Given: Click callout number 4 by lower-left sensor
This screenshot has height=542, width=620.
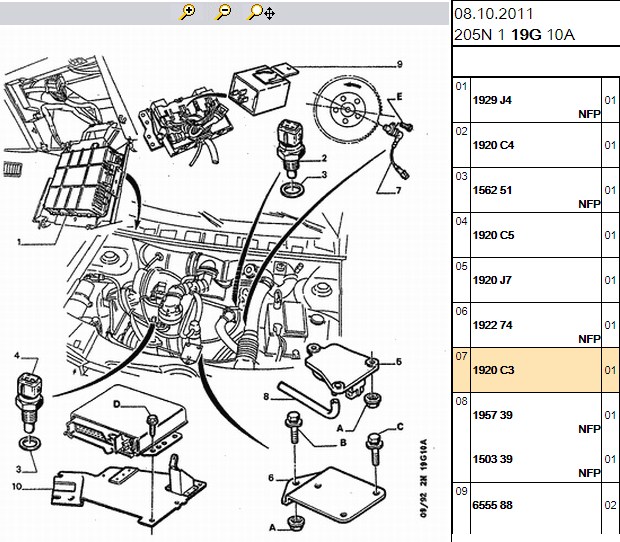Looking at the screenshot, I should click(17, 355).
